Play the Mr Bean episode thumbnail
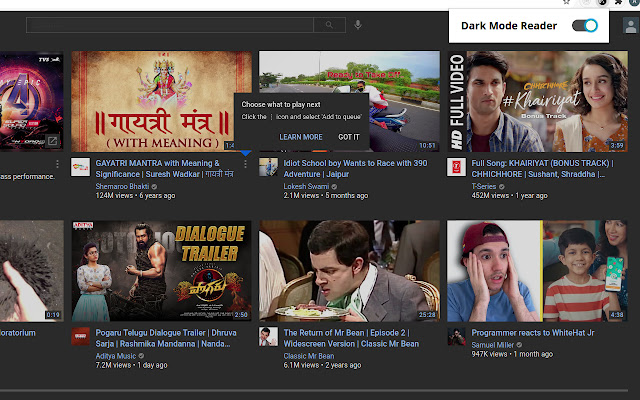The width and height of the screenshot is (640, 400). click(349, 271)
